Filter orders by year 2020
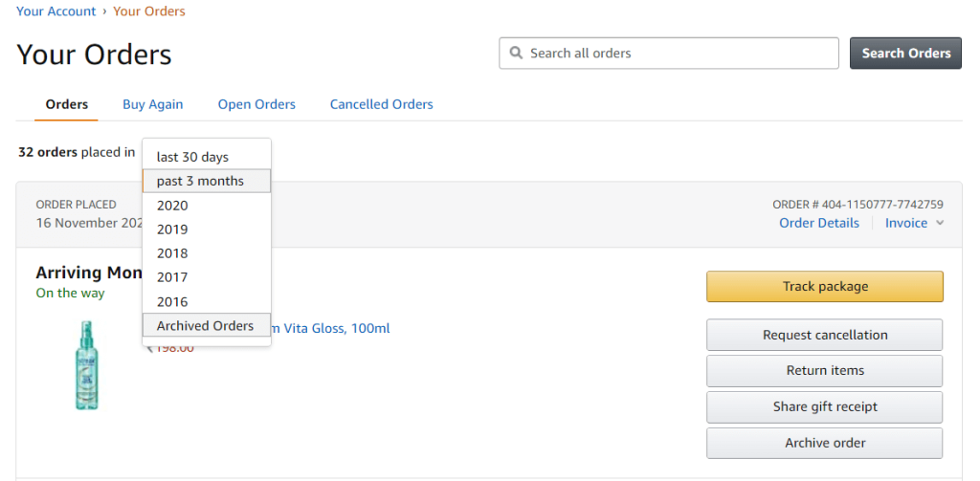980x481 pixels. 173,206
